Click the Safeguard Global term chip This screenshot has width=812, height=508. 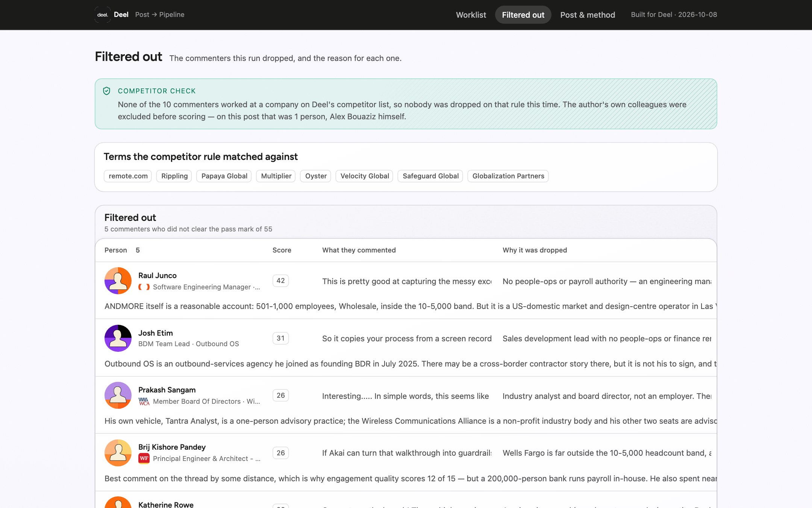click(430, 176)
